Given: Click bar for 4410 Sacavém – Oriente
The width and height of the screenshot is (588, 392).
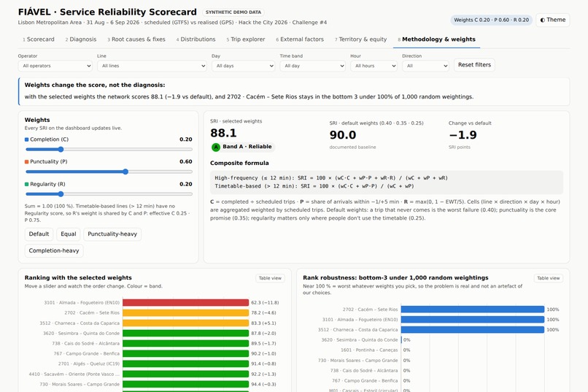Looking at the screenshot, I should (x=185, y=374).
